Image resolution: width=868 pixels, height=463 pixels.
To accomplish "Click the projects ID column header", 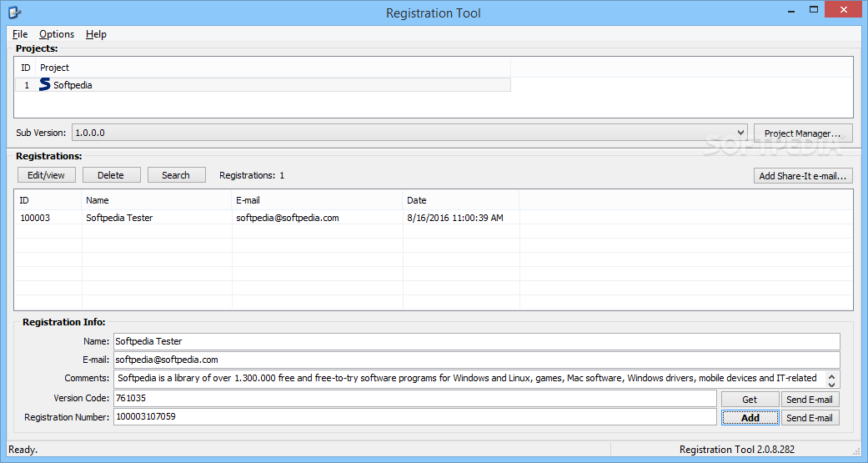I will pos(26,68).
